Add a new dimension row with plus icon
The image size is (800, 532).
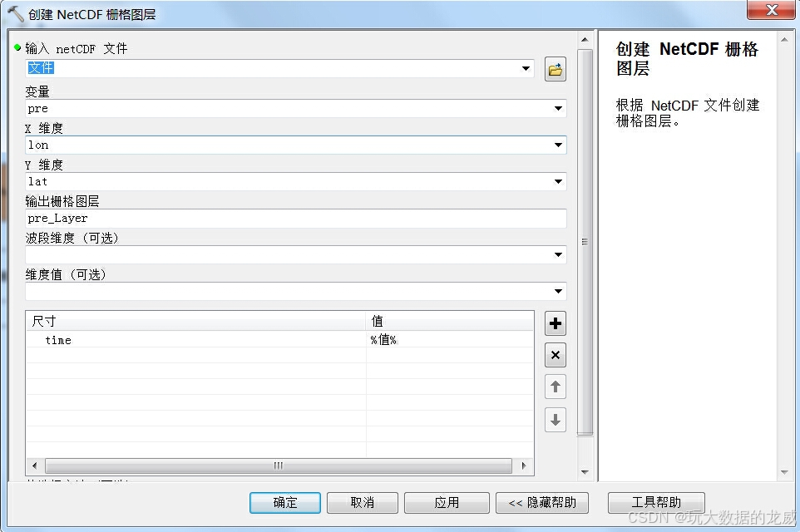click(555, 323)
